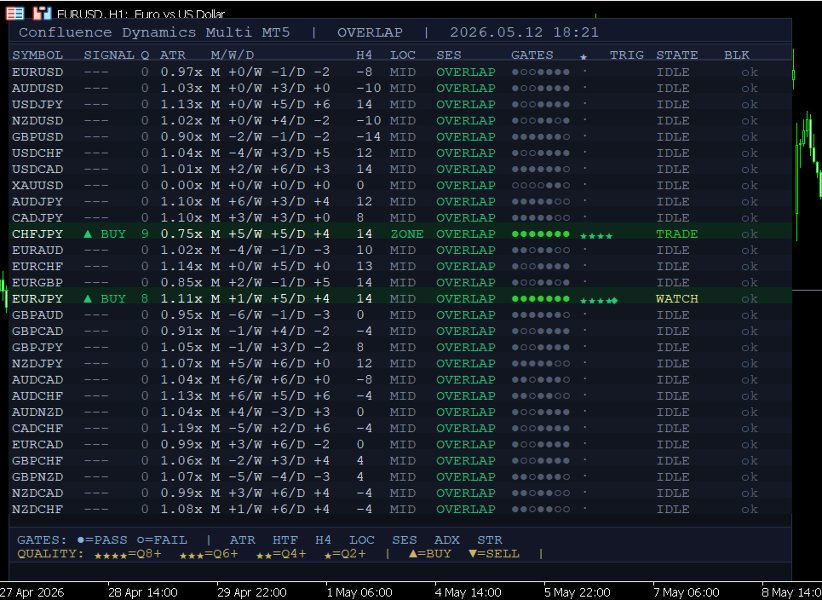The width and height of the screenshot is (822, 600).
Task: Click the 7 May 06:00 time axis label
Action: (686, 593)
